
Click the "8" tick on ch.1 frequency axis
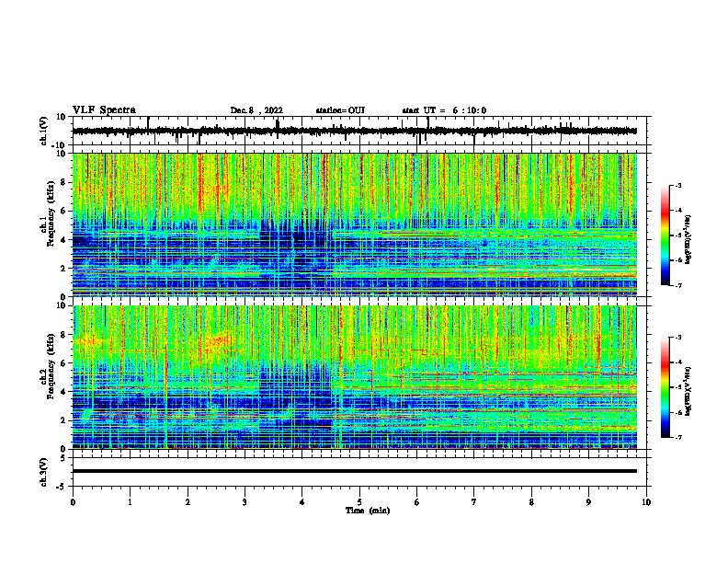(x=64, y=182)
